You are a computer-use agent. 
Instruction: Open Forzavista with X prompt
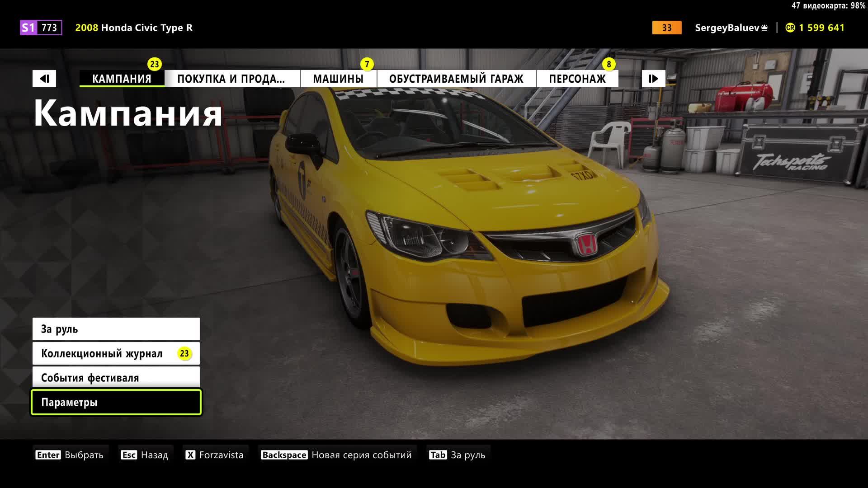click(x=215, y=455)
